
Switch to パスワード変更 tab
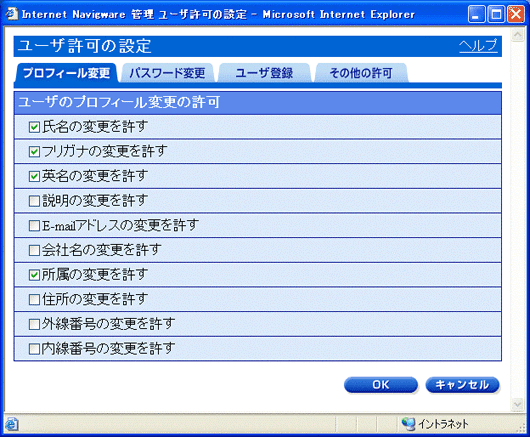(167, 73)
